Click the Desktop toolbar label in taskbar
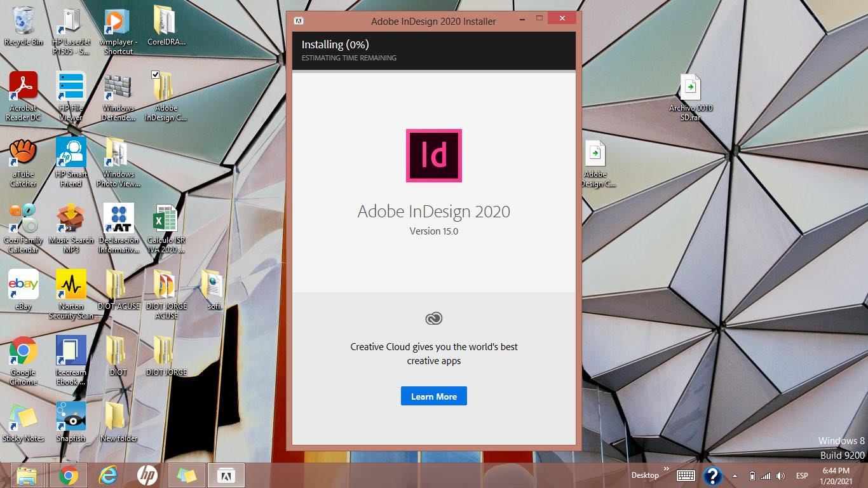The width and height of the screenshot is (868, 488). click(645, 475)
